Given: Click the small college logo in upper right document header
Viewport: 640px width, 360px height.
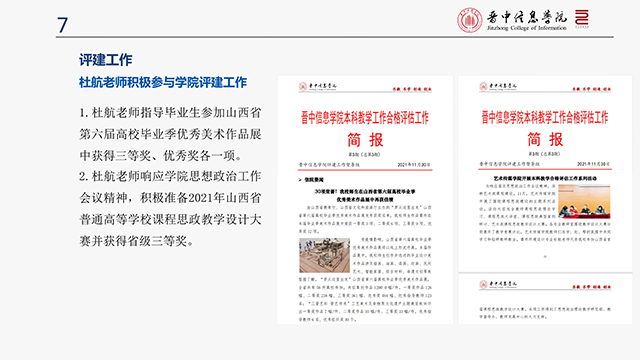Looking at the screenshot, I should pos(498,86).
